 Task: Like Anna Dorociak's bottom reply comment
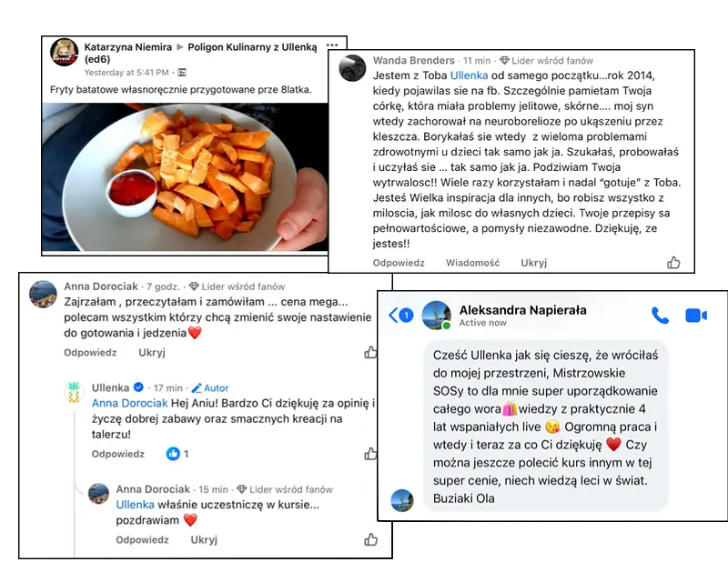(x=370, y=539)
